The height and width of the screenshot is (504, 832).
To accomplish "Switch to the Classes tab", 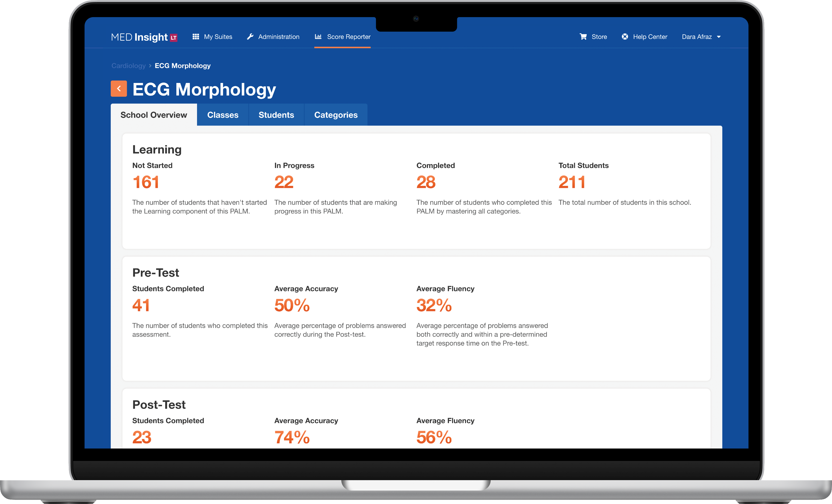I will tap(223, 115).
